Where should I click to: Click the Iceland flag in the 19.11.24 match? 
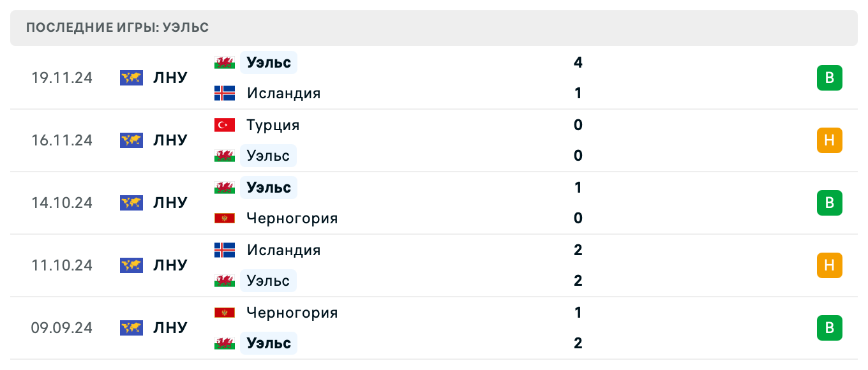coord(224,93)
